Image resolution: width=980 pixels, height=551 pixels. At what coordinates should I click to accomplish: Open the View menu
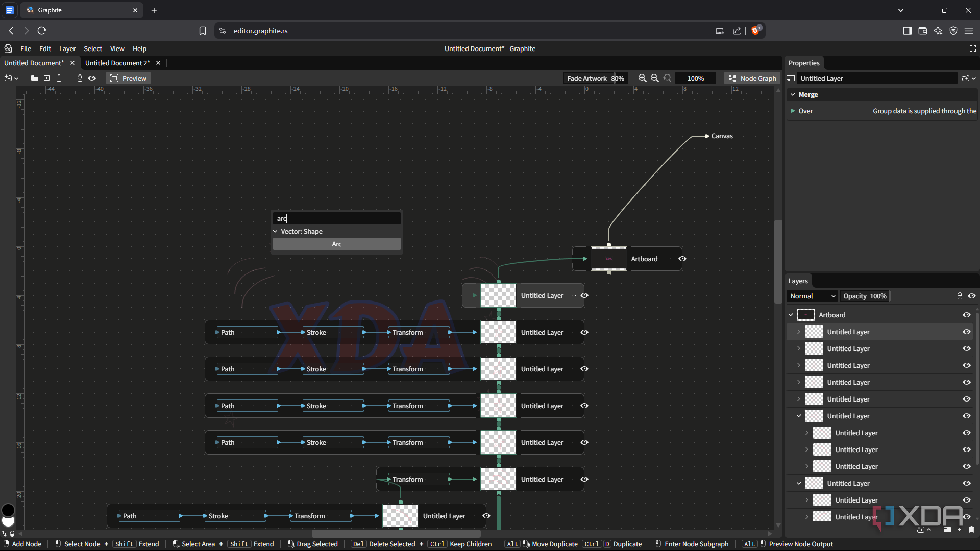pyautogui.click(x=117, y=48)
